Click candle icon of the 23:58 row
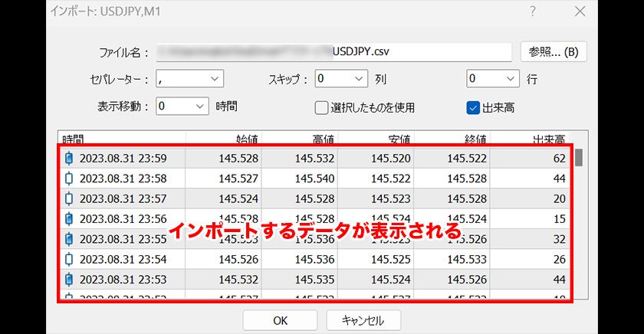This screenshot has height=334, width=644. pyautogui.click(x=70, y=178)
